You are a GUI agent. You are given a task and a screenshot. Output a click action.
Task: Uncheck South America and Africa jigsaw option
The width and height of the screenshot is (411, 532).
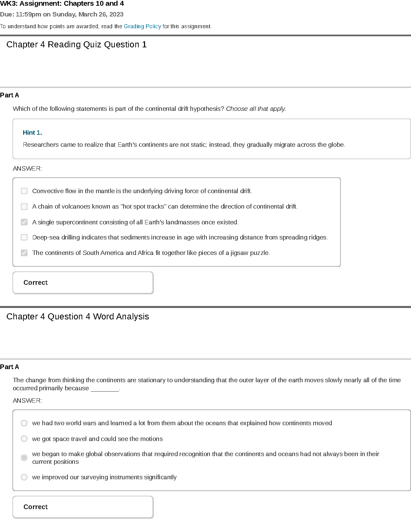24,253
